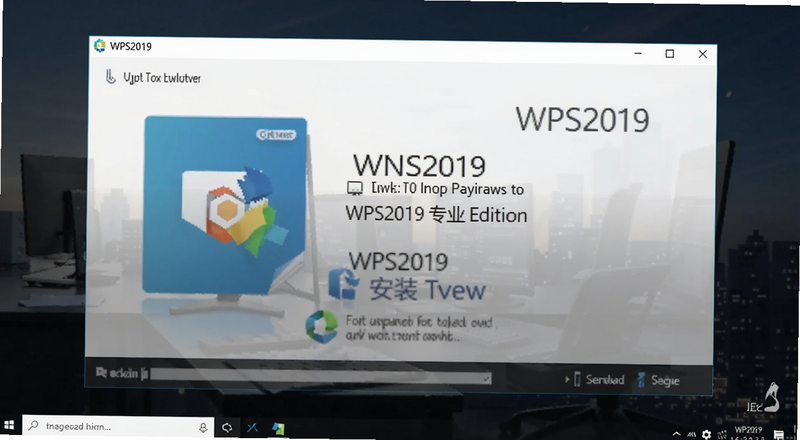Click the small badge on the blue box
Screen dimensions: 800x440
(276, 135)
